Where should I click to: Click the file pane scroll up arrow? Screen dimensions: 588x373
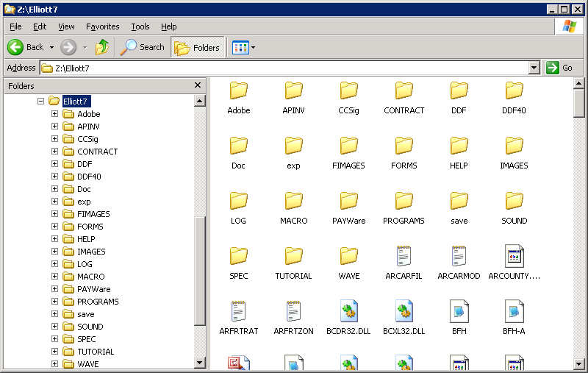pyautogui.click(x=578, y=83)
